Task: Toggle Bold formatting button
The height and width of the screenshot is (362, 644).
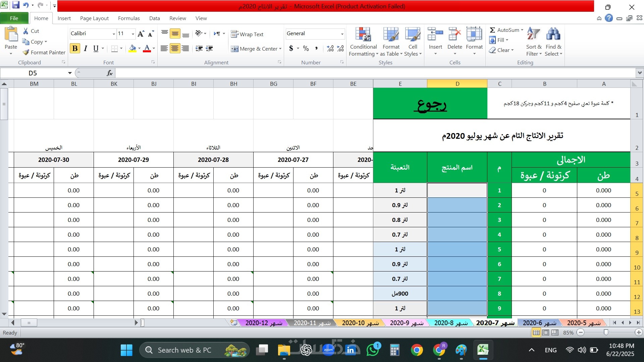Action: coord(75,49)
